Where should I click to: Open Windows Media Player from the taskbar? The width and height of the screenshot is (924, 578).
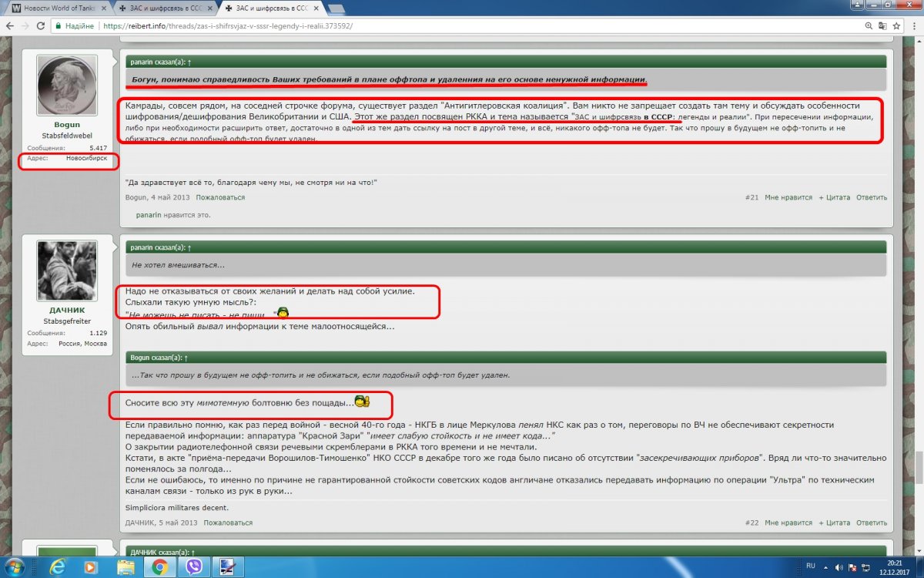[91, 566]
